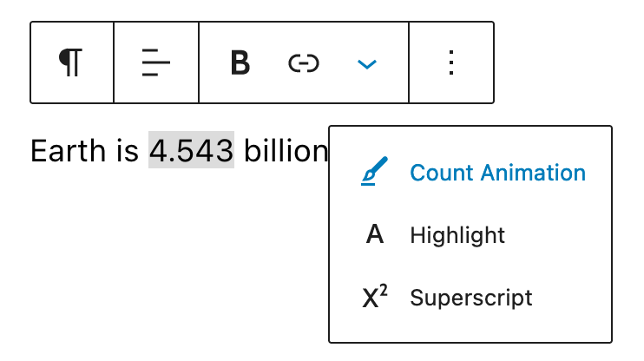This screenshot has width=644, height=361.
Task: Click the Paragraph block type icon
Action: tap(71, 62)
